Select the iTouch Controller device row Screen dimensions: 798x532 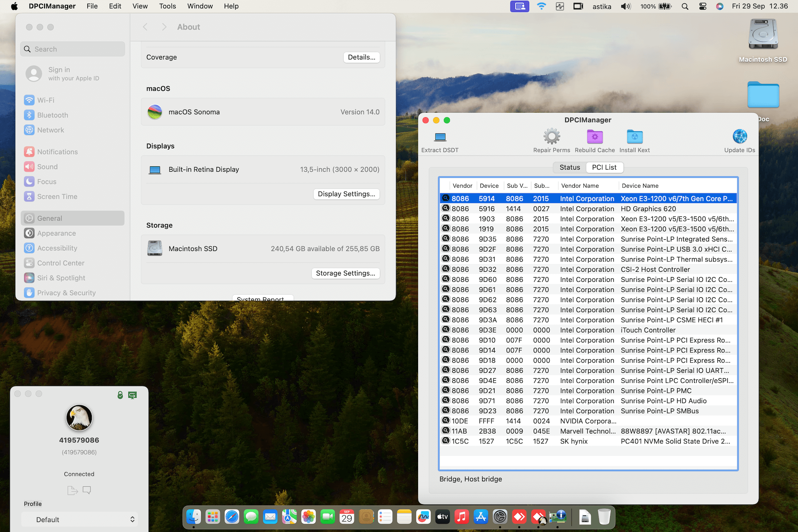click(589, 330)
